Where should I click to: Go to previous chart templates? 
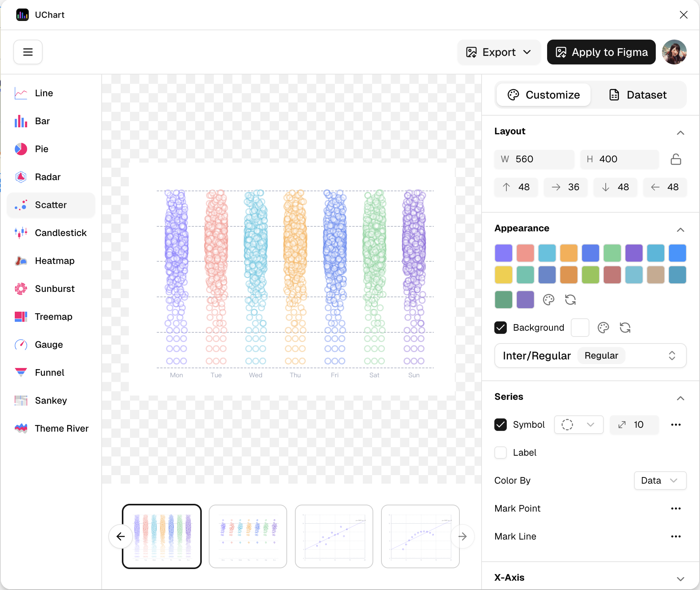coord(121,536)
